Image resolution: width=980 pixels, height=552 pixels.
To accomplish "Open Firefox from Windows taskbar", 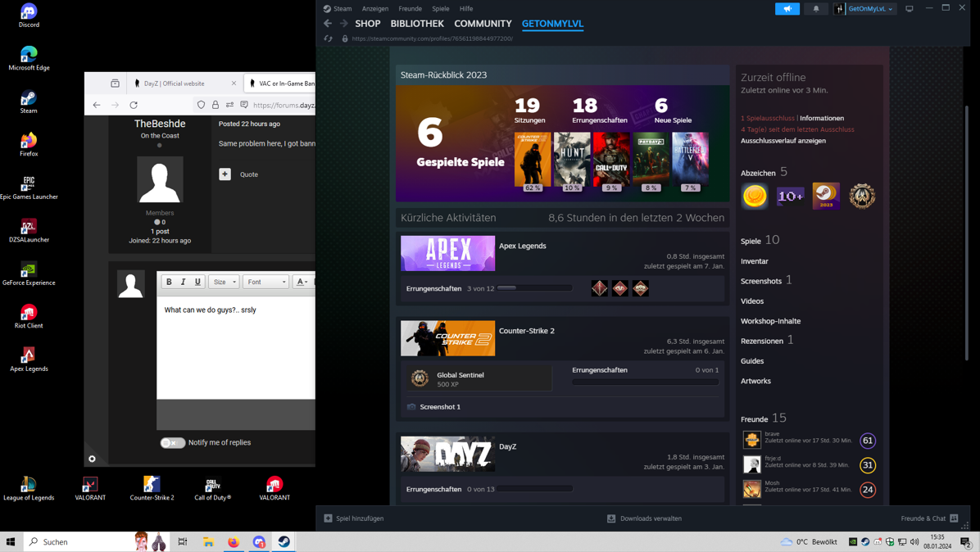I will [x=234, y=542].
